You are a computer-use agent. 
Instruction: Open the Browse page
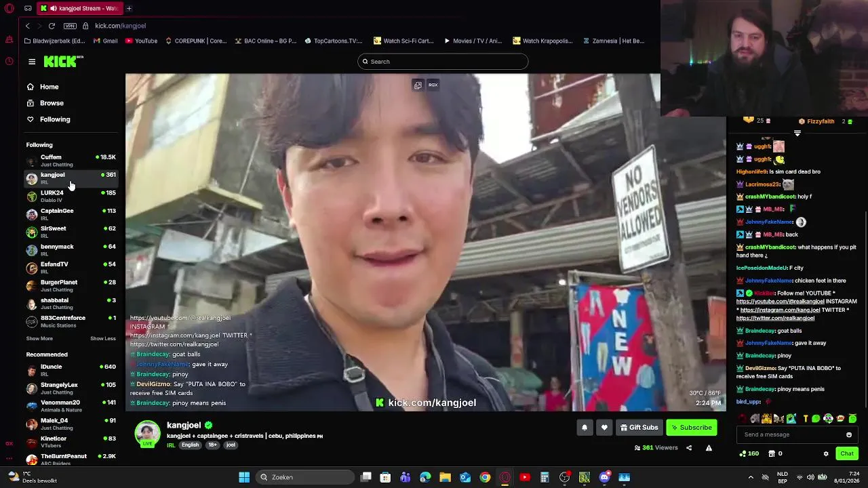45,103
